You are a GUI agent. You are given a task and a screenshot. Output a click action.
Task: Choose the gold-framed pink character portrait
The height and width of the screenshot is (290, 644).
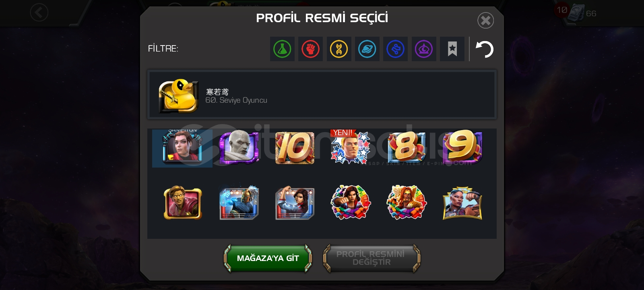pyautogui.click(x=183, y=203)
